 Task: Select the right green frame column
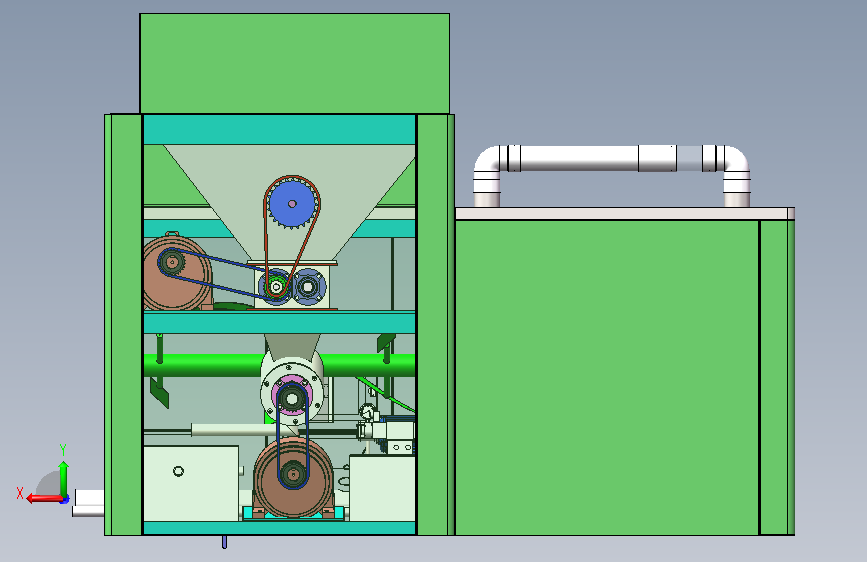tap(436, 325)
